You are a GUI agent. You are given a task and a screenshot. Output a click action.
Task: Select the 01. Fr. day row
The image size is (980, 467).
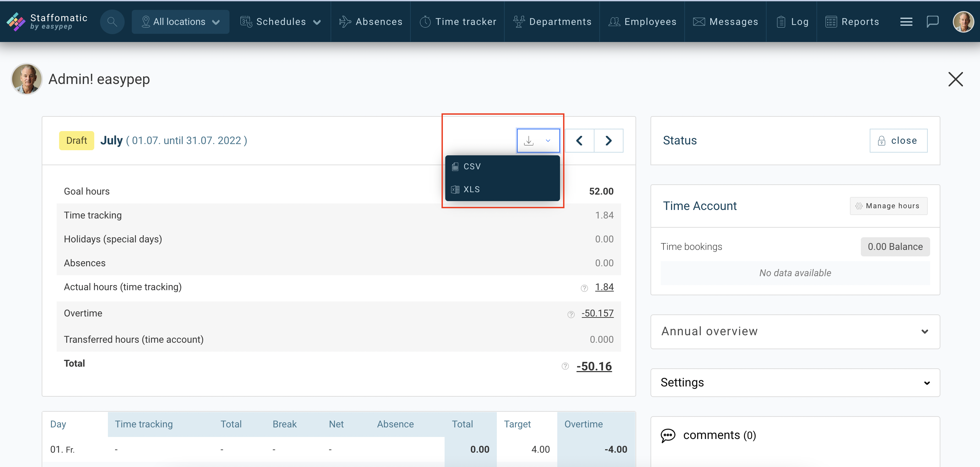[339, 449]
